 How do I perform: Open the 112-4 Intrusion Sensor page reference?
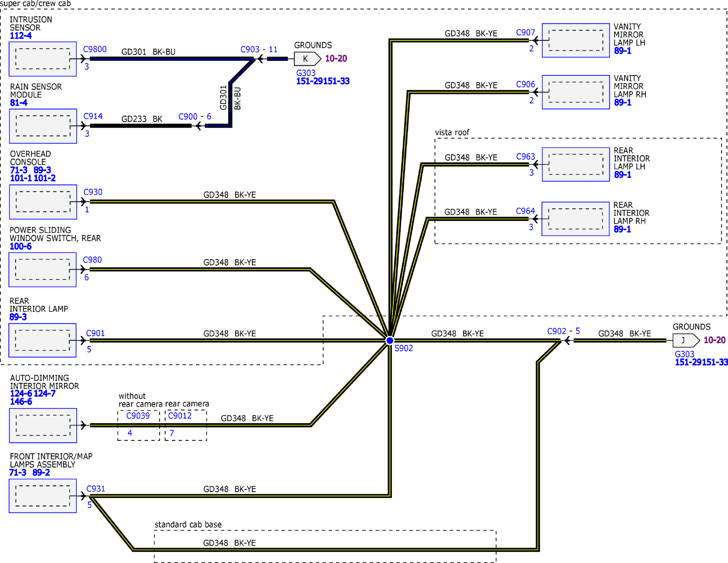21,36
